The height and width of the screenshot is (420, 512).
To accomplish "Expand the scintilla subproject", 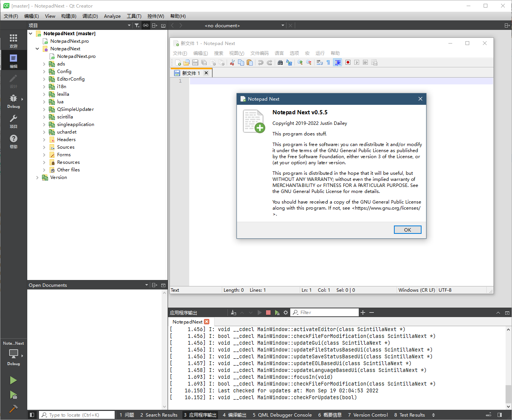I will click(44, 117).
